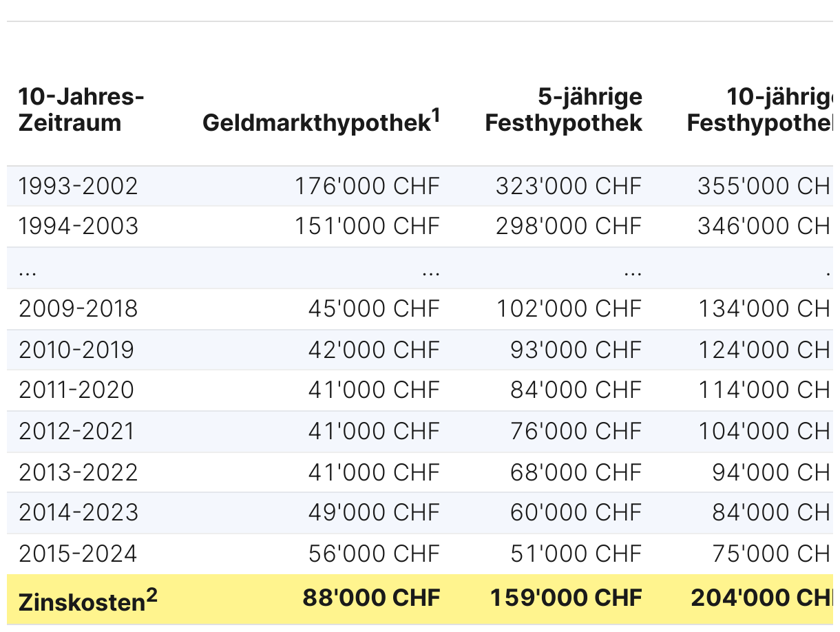Select the 49'000 CHF cell

coord(374,513)
